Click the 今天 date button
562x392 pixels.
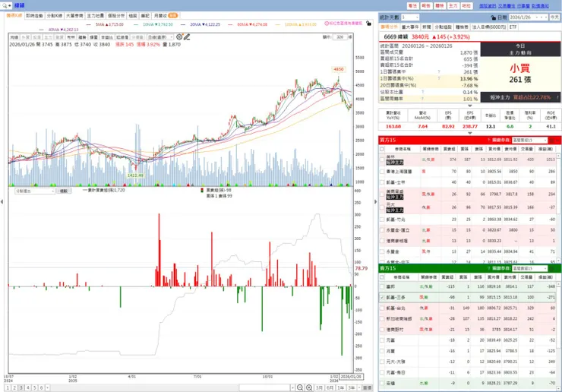coord(554,17)
